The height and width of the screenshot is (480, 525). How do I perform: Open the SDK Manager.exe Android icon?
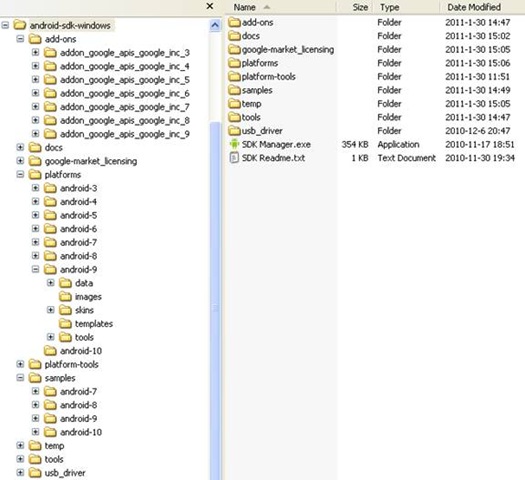(x=234, y=144)
